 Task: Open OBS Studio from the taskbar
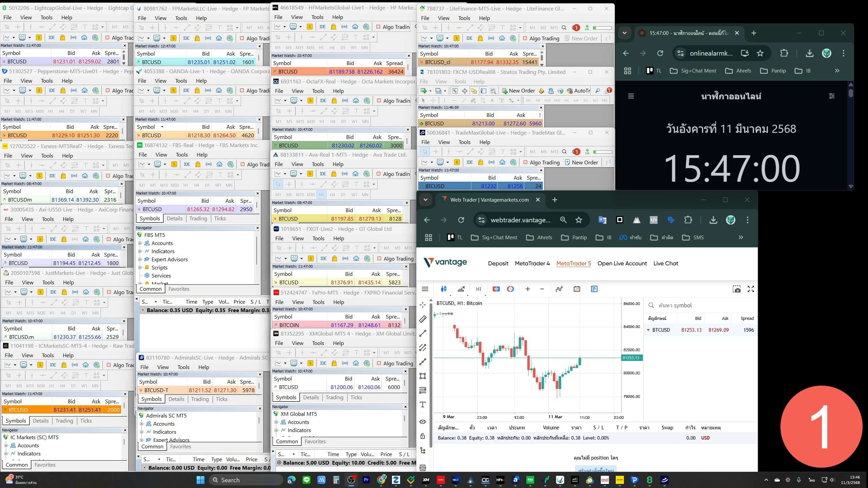[x=351, y=480]
